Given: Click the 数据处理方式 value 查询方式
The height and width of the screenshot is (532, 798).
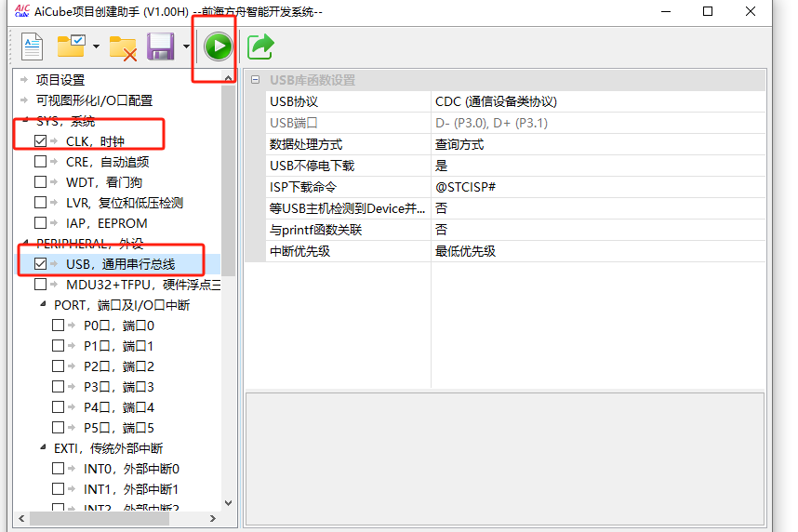Looking at the screenshot, I should click(598, 144).
